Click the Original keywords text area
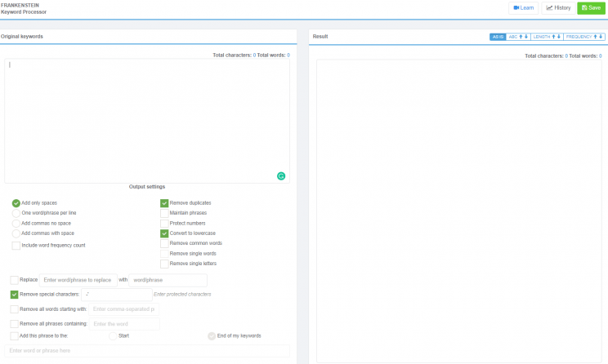The width and height of the screenshot is (608, 364). click(147, 121)
